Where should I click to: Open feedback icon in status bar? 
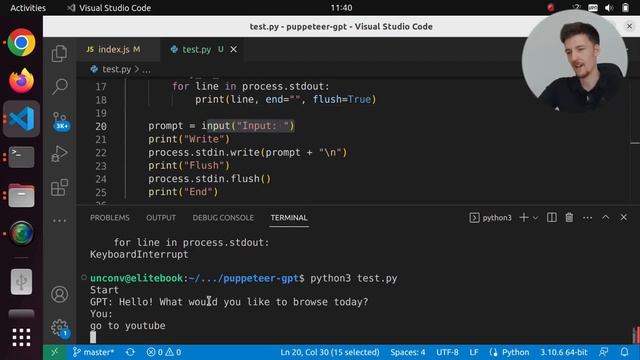pyautogui.click(x=604, y=352)
